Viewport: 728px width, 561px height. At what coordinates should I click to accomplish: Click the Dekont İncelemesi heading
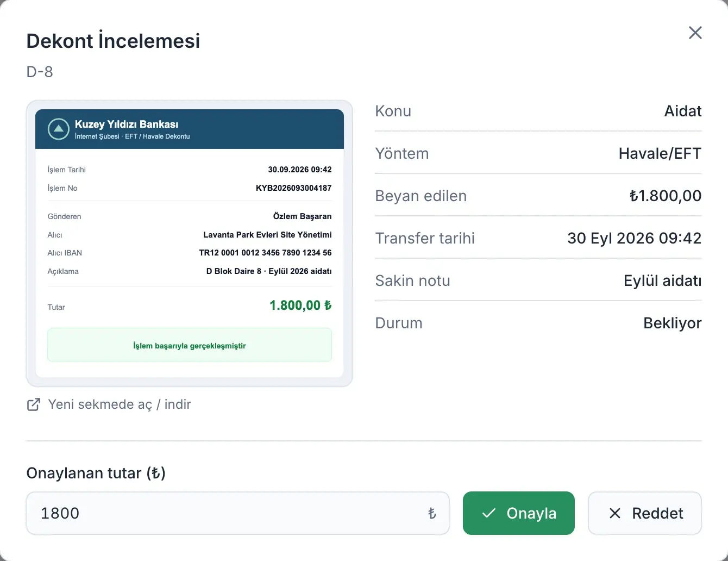tap(113, 41)
